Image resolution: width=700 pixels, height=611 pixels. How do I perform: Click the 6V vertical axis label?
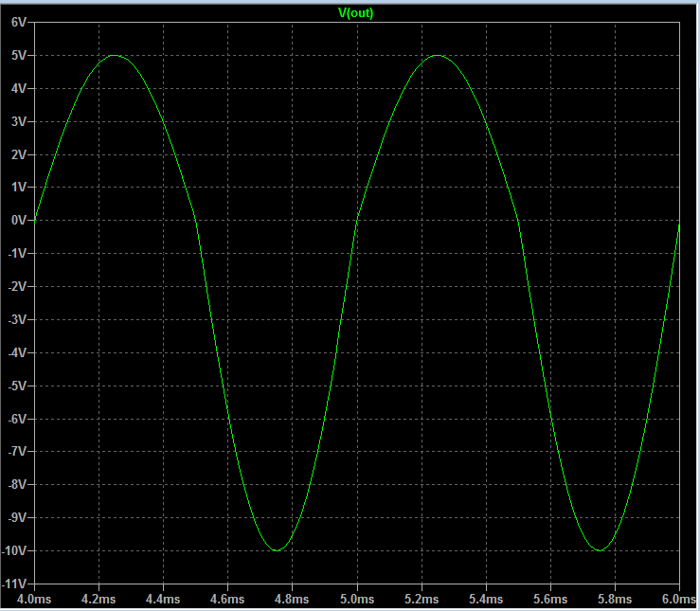19,22
